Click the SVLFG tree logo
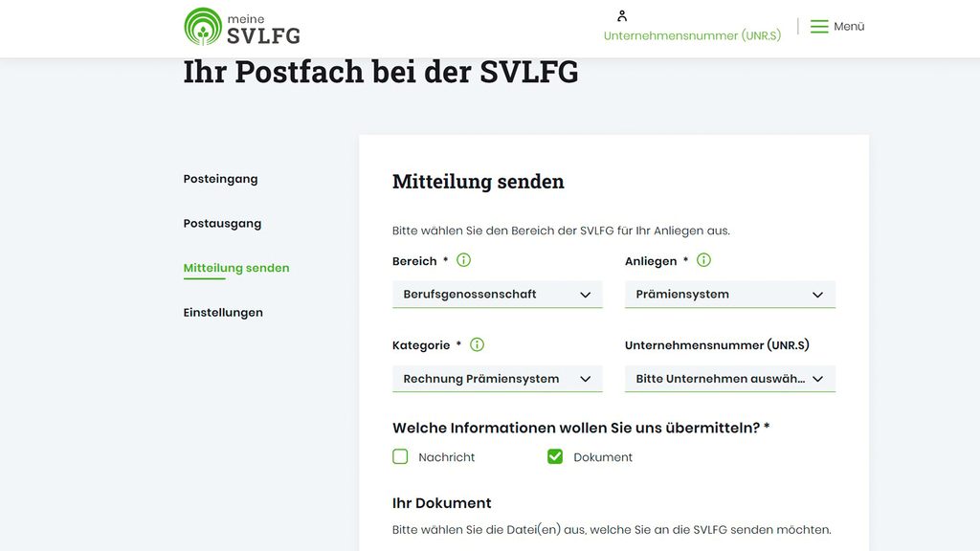 tap(202, 28)
